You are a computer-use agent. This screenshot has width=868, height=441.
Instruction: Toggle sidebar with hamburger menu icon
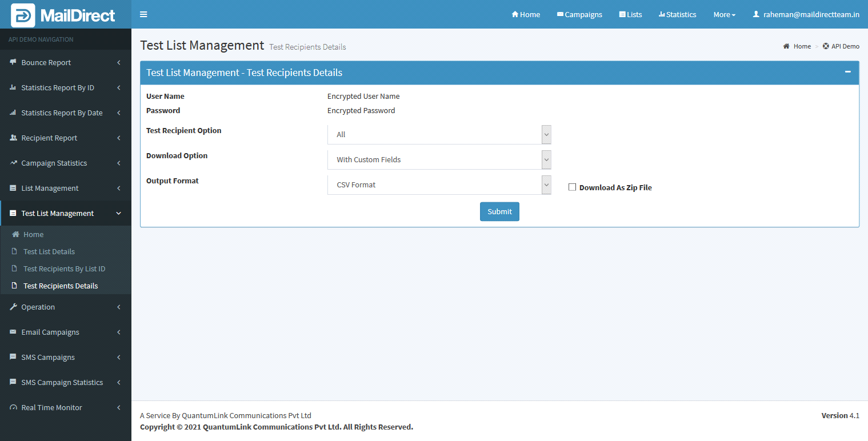[143, 14]
